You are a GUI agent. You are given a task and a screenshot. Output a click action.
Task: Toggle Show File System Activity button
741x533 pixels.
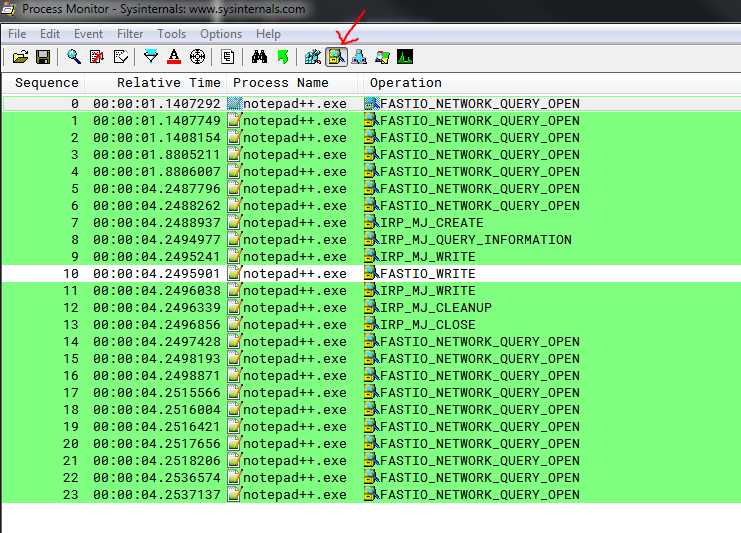(x=336, y=57)
